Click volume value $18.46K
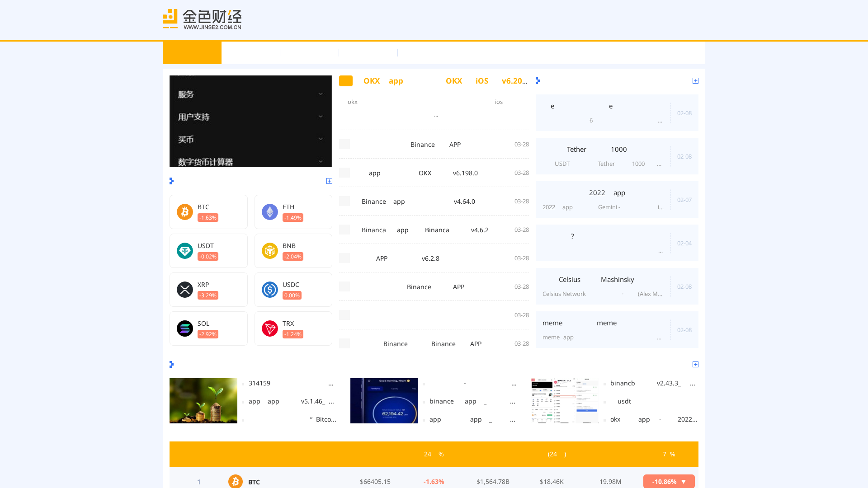 pos(552,482)
